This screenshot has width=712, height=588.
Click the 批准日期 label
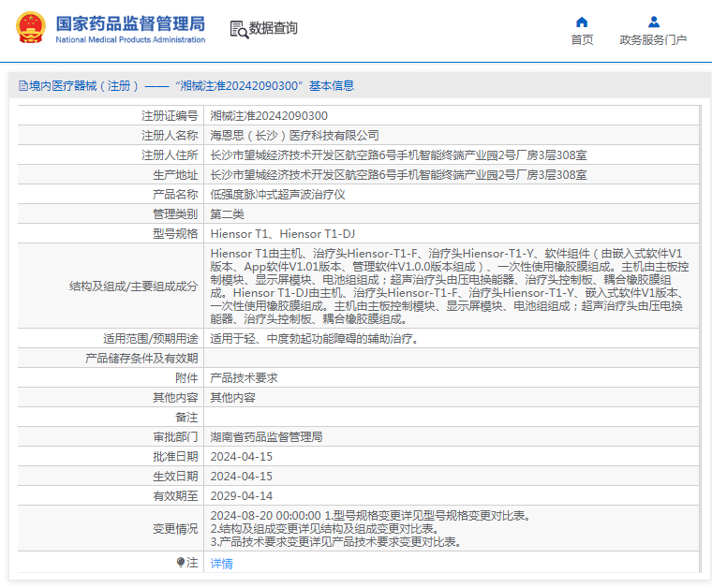point(175,456)
